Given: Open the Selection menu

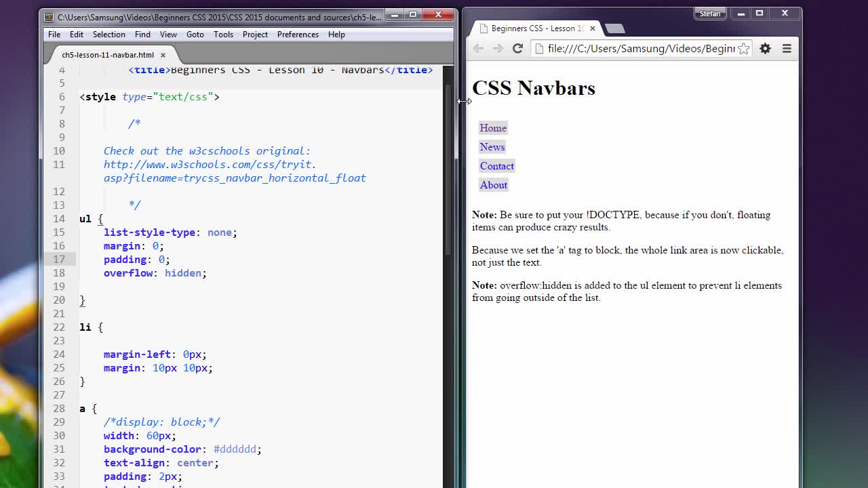Looking at the screenshot, I should [x=108, y=35].
